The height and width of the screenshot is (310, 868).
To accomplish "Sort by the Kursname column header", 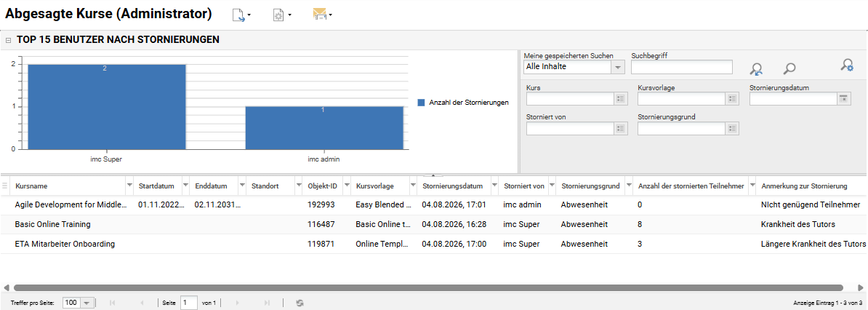I will (31, 186).
